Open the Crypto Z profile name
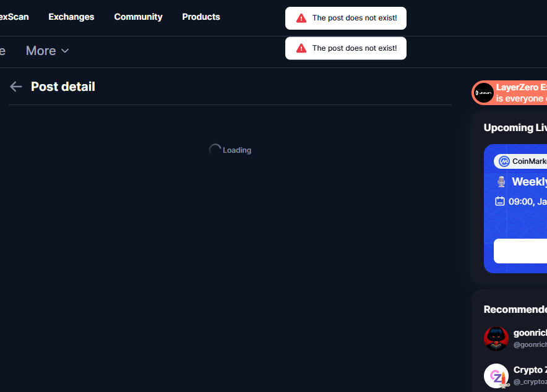Viewport: 547px width, 392px height. pyautogui.click(x=530, y=370)
